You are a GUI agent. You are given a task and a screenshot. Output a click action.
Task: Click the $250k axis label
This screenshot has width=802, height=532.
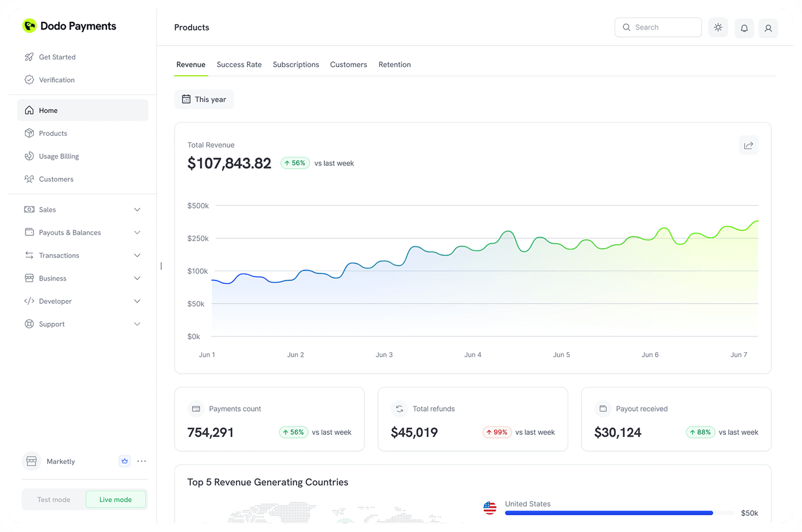coord(198,238)
